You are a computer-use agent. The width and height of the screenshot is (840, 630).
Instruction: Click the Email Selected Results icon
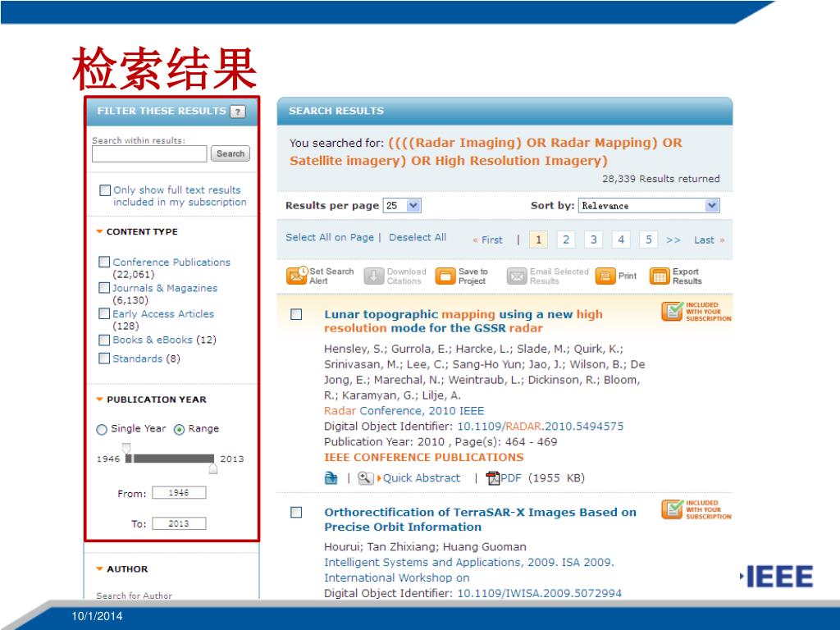(517, 276)
